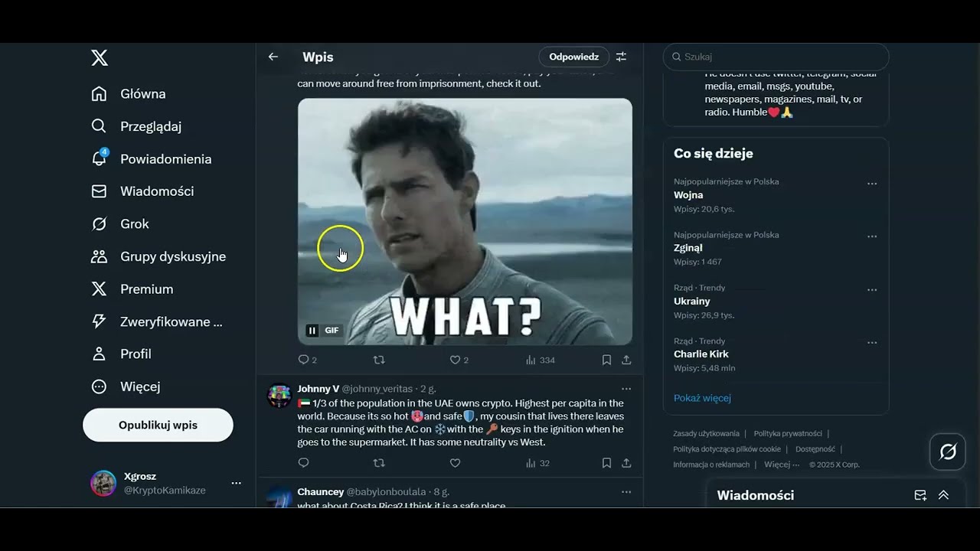The width and height of the screenshot is (980, 551).
Task: Repost Johnny V's post
Action: coord(379,463)
